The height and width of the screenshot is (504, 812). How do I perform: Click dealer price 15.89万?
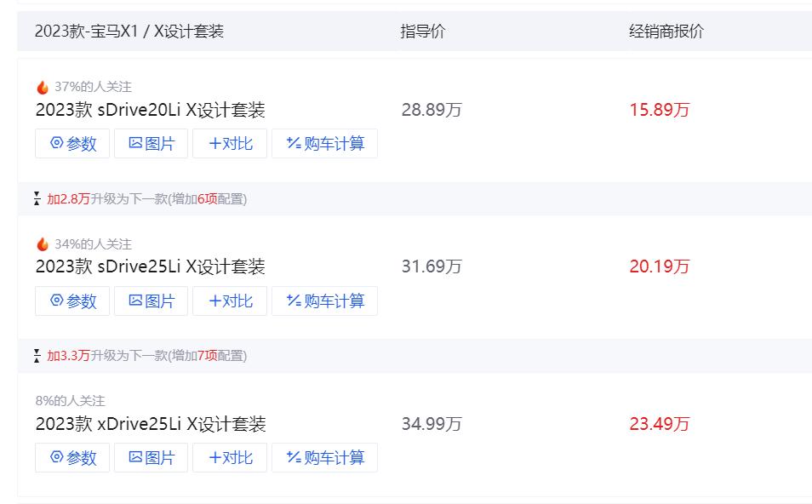[x=659, y=110]
